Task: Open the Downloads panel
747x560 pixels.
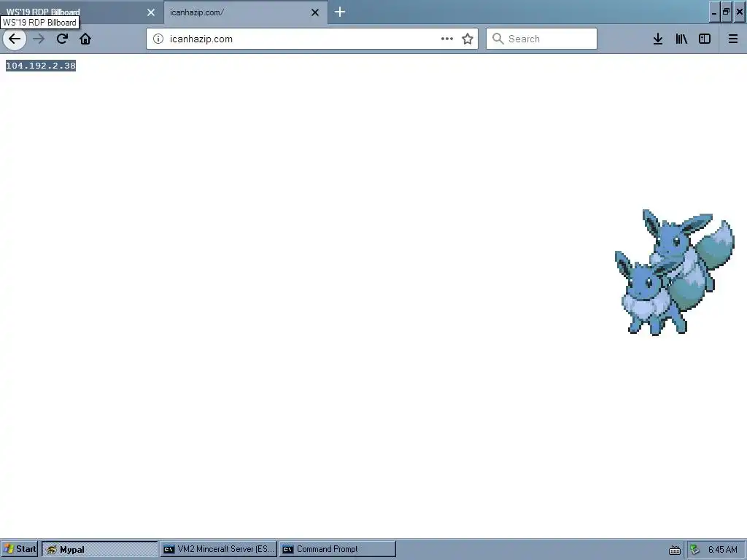Action: pos(658,39)
